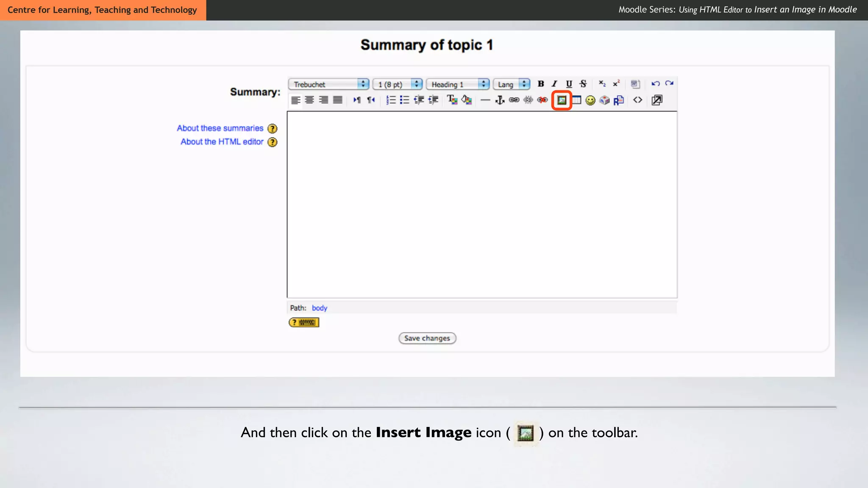Toggle underline formatting
This screenshot has width=868, height=488.
click(x=569, y=84)
